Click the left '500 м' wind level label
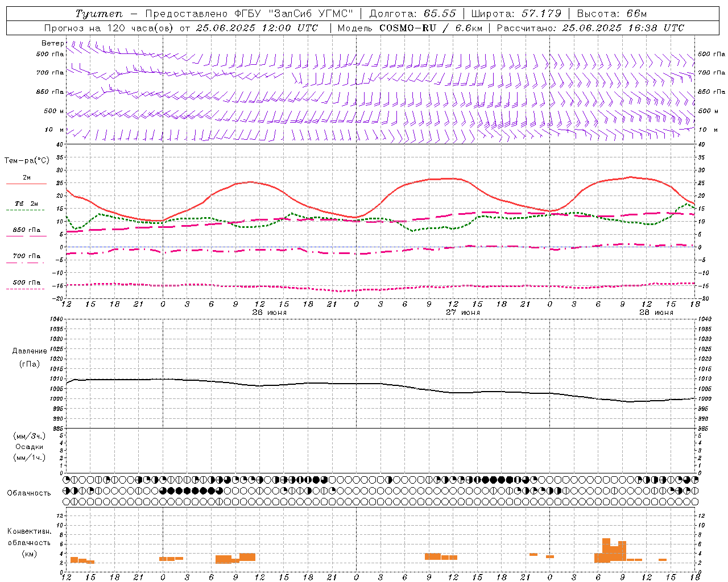Image resolution: width=728 pixels, height=582 pixels. [54, 111]
